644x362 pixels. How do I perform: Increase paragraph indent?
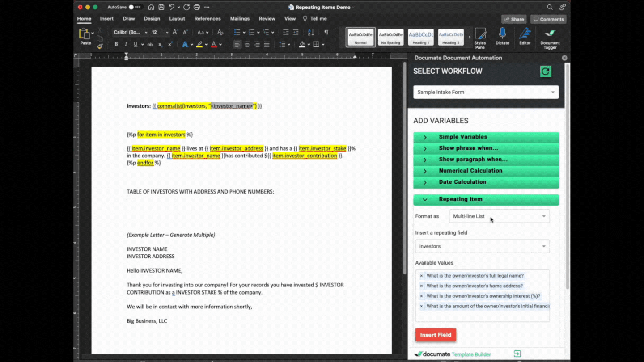[x=296, y=32]
